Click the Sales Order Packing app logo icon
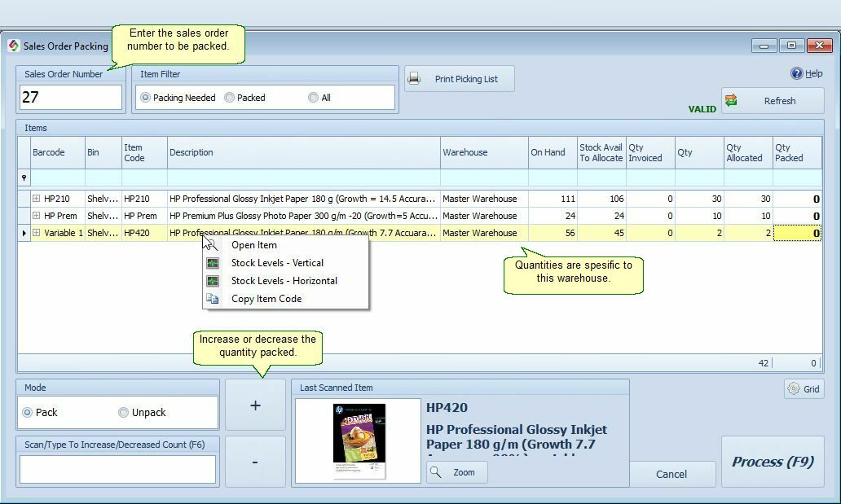The width and height of the screenshot is (841, 504). pos(13,46)
